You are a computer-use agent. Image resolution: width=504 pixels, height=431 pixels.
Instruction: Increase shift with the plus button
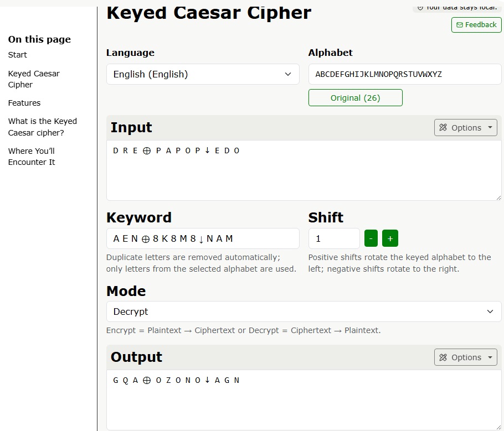[390, 238]
